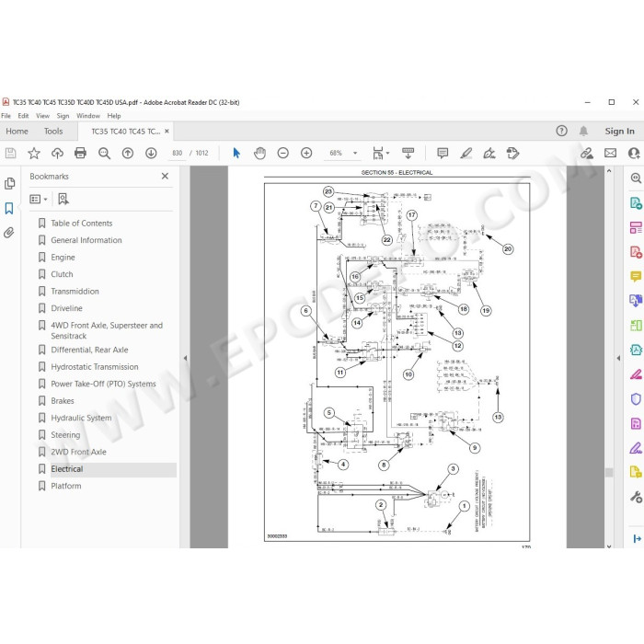Open the View menu
Image resolution: width=644 pixels, height=644 pixels.
42,116
